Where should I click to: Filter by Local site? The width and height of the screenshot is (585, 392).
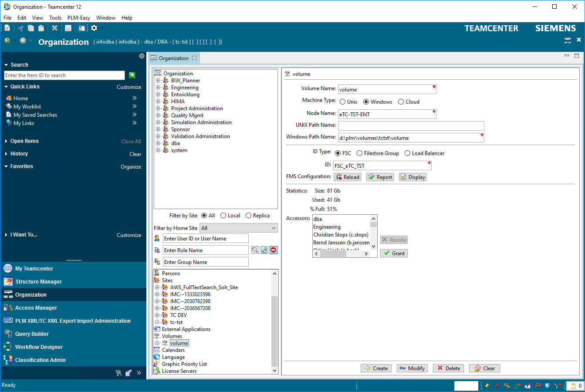point(223,216)
